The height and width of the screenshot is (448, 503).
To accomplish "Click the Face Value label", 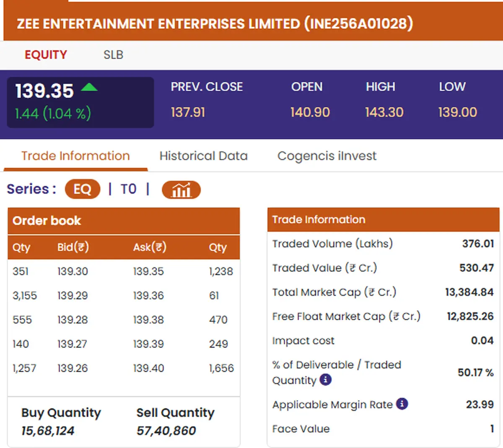I will (301, 429).
